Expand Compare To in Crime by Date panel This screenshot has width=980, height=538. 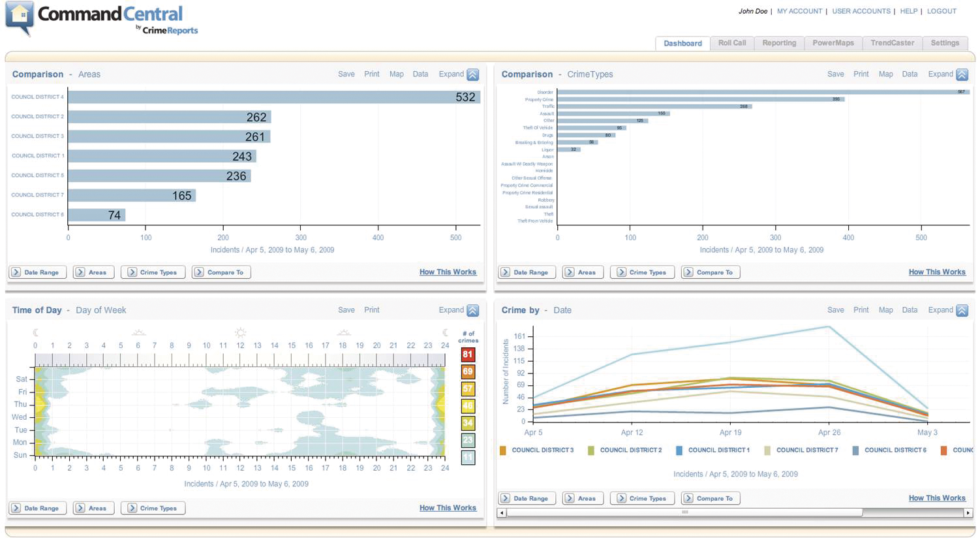pos(710,498)
